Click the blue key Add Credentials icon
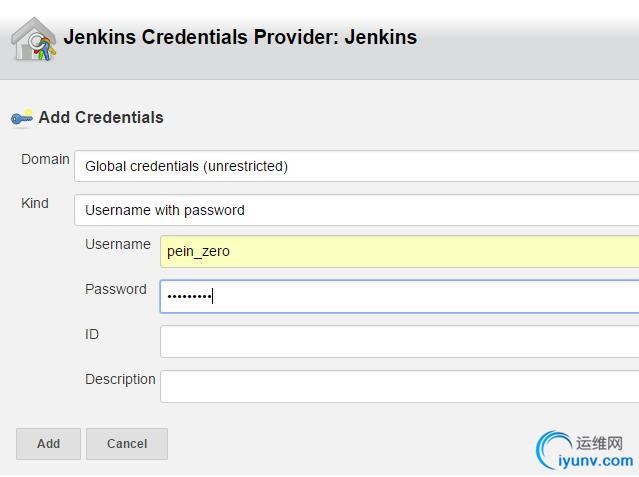The width and height of the screenshot is (639, 477). pos(22,118)
